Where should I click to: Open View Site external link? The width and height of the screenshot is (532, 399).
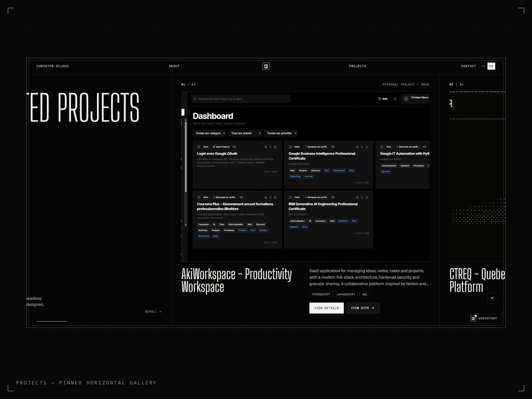[x=363, y=308]
